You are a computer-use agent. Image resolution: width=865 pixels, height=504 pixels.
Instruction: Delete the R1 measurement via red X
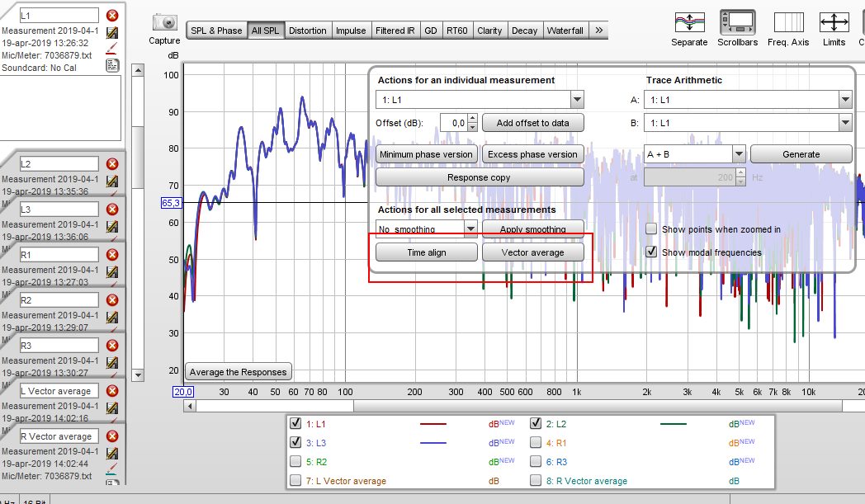pyautogui.click(x=112, y=255)
